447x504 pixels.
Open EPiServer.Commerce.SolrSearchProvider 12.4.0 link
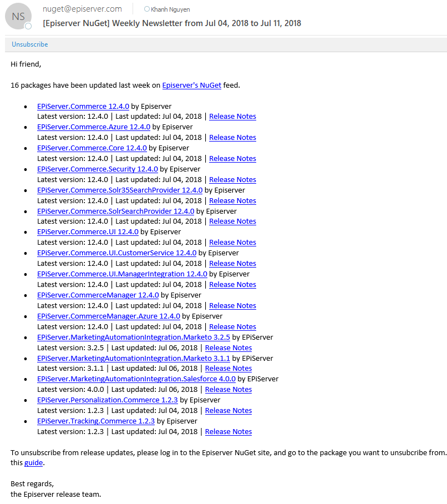click(115, 211)
